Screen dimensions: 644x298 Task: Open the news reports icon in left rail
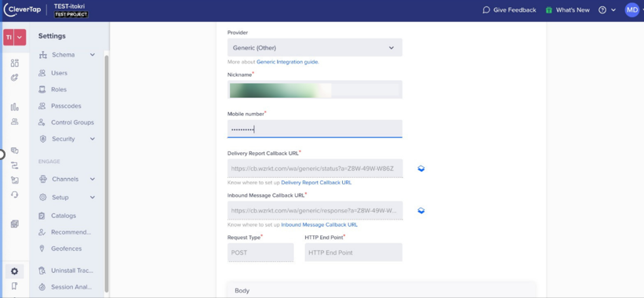coord(15,223)
